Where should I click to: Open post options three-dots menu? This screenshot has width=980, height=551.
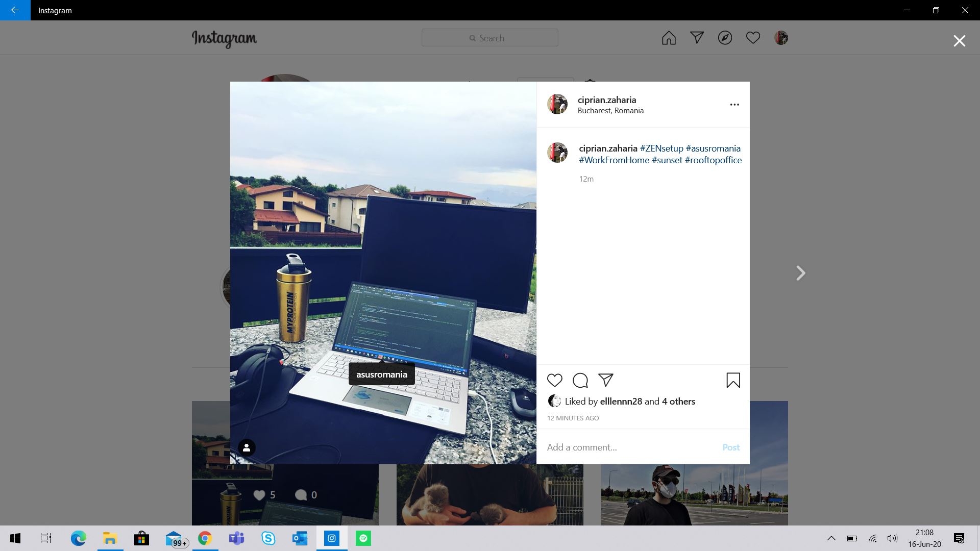coord(734,105)
